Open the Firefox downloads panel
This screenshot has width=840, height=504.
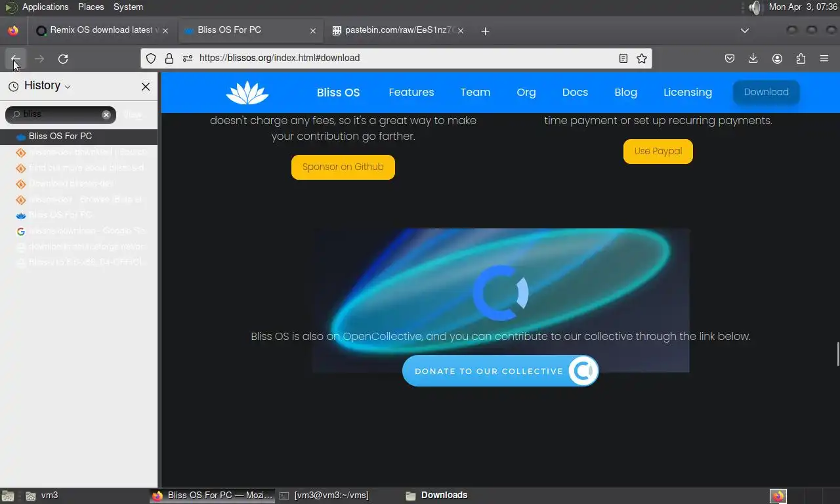[753, 58]
